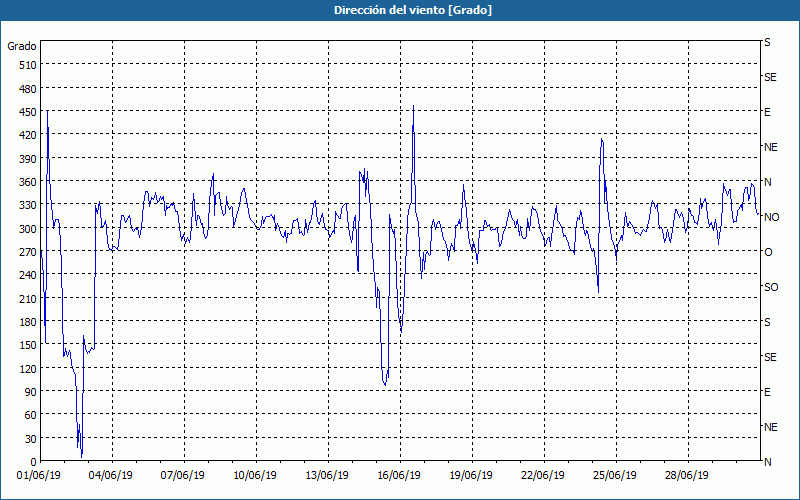Select the "O" compass direction label
The image size is (800, 500).
click(768, 252)
